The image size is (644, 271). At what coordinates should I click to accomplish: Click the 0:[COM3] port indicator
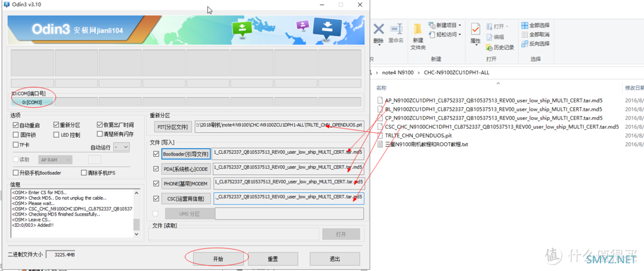click(32, 102)
